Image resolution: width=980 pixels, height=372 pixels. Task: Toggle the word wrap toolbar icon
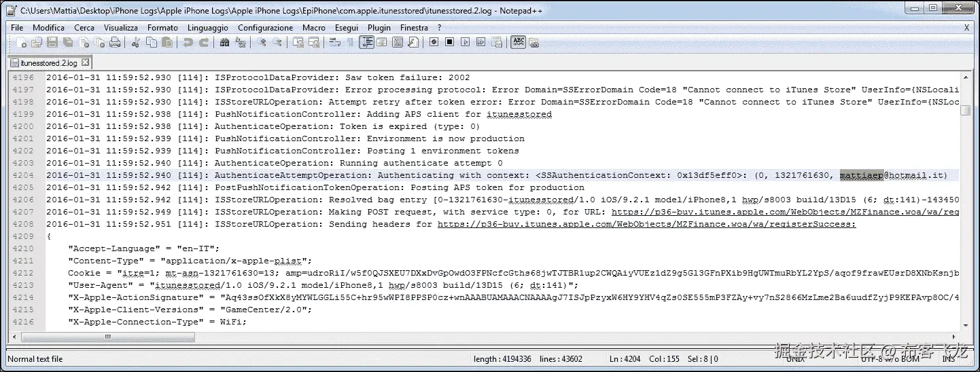334,43
